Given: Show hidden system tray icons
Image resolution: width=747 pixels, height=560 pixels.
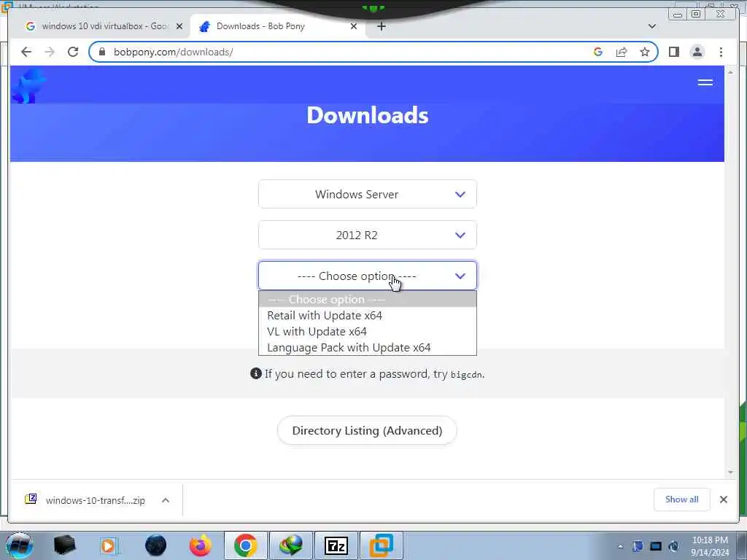Looking at the screenshot, I should point(620,546).
